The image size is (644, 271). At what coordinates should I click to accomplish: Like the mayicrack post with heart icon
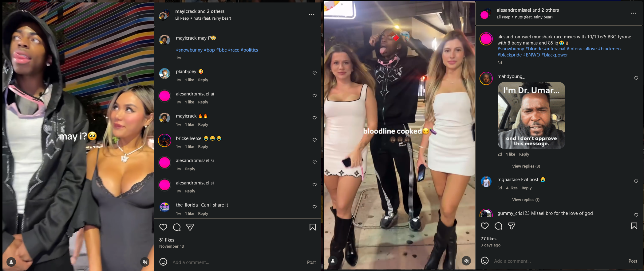pos(163,227)
